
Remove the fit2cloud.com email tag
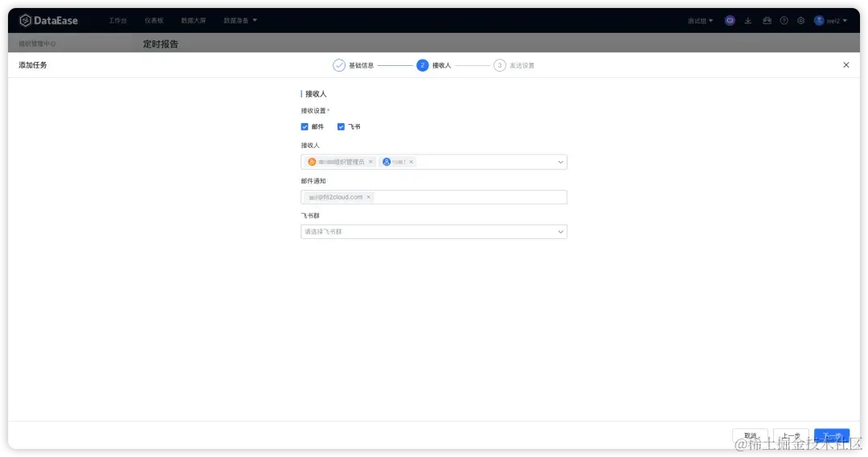click(368, 196)
